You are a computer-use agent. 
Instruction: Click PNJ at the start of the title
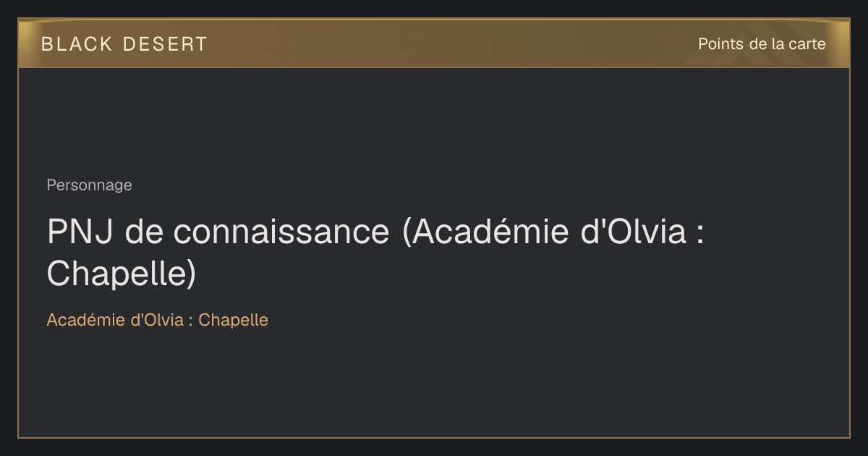tap(80, 232)
